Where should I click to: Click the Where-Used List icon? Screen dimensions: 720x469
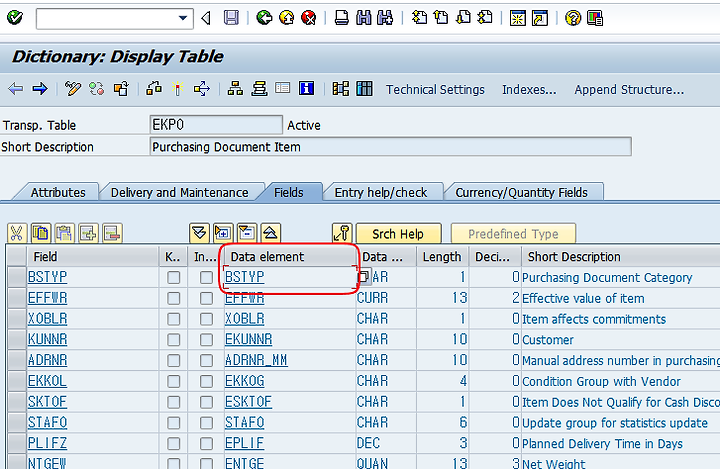click(202, 89)
